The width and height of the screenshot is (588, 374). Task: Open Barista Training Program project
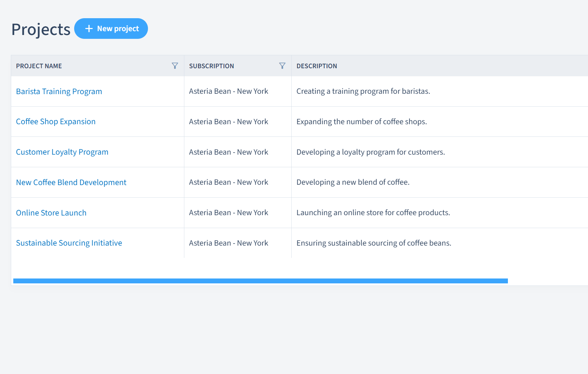[x=59, y=91]
